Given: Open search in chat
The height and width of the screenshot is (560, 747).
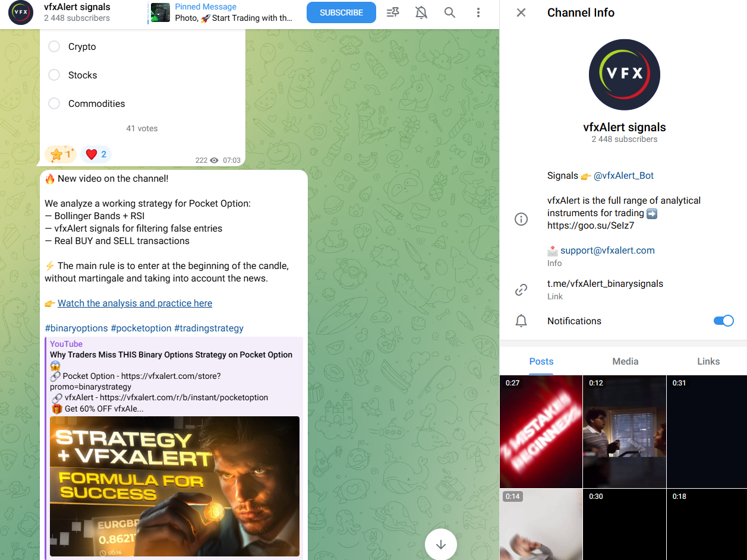Looking at the screenshot, I should [x=450, y=12].
